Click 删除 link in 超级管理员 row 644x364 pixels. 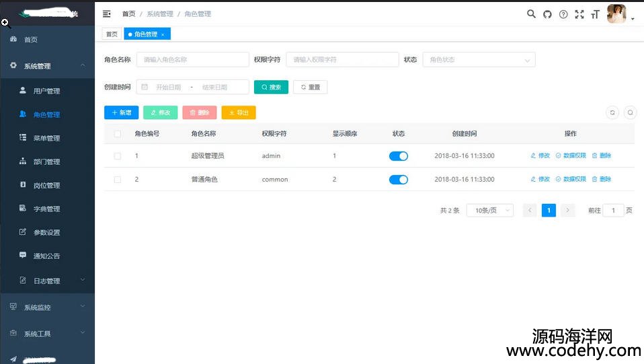click(x=601, y=155)
